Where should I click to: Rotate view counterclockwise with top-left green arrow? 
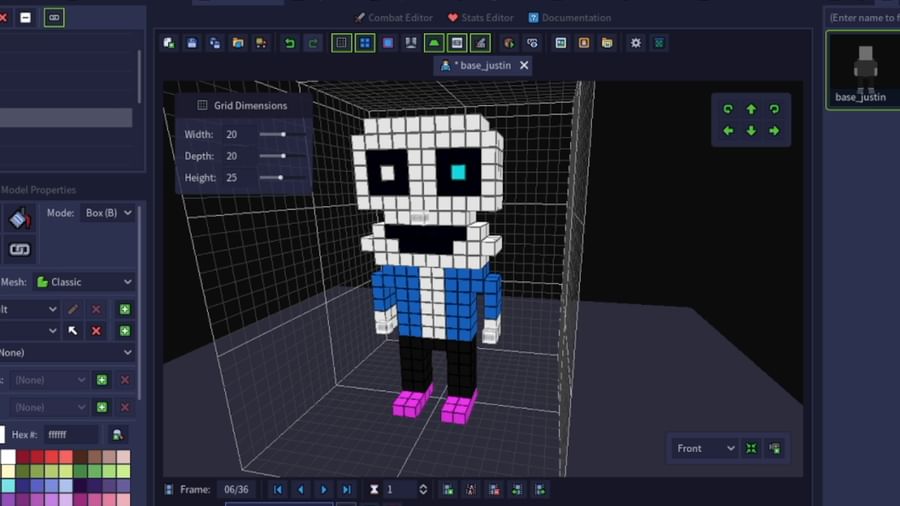(x=728, y=109)
